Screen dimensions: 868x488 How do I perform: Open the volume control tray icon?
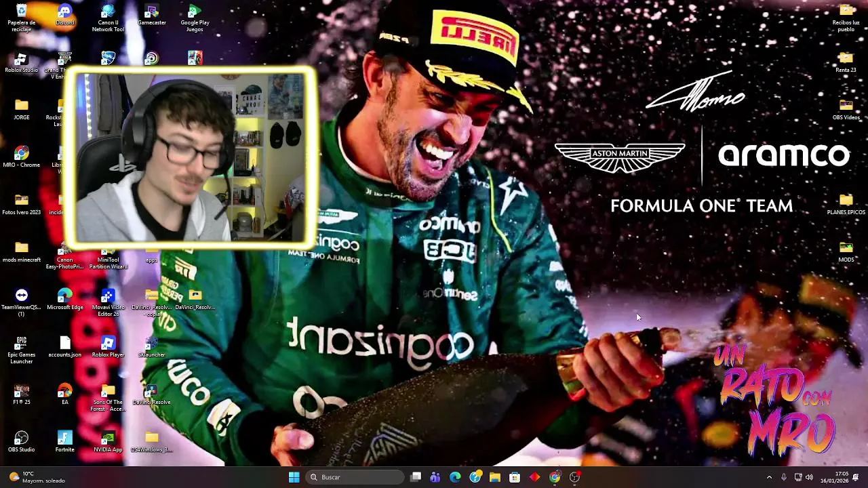click(810, 477)
